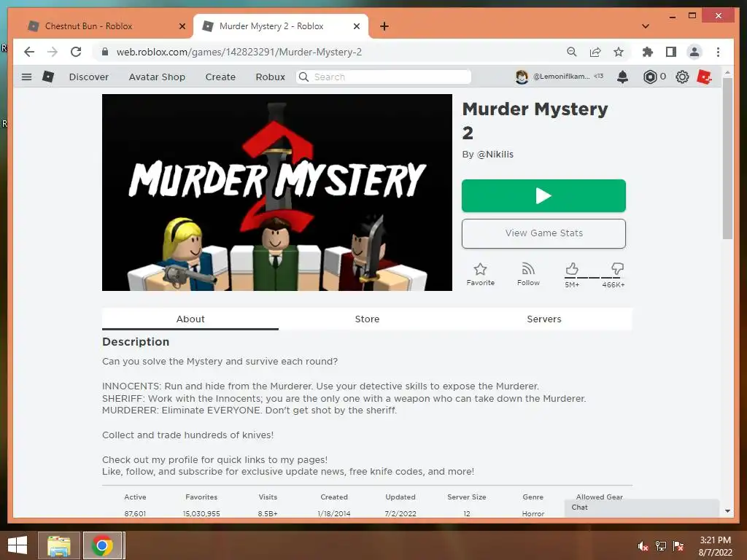
Task: Click the red Roblox event icon
Action: [x=704, y=77]
